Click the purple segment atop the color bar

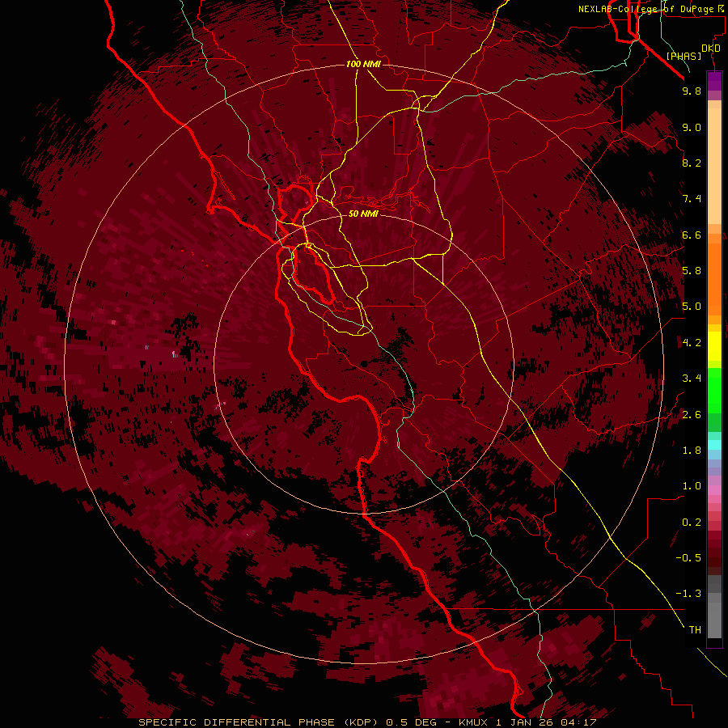tap(714, 81)
